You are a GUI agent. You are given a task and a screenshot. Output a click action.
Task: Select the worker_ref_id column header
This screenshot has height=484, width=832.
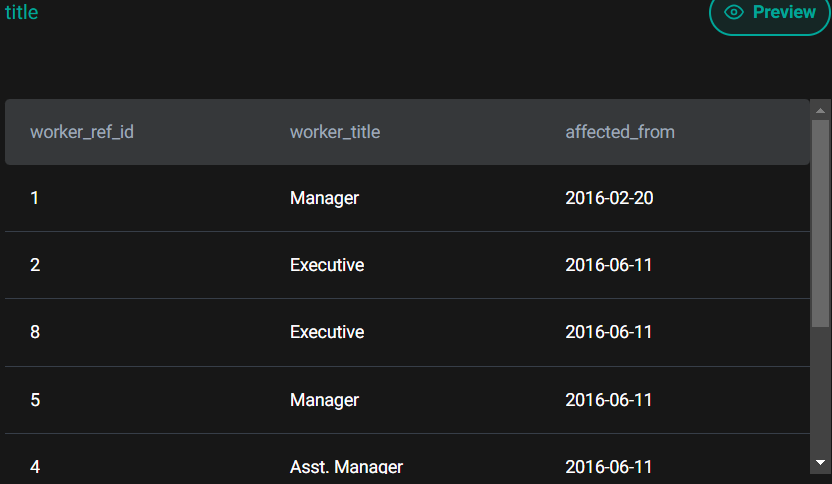(82, 132)
